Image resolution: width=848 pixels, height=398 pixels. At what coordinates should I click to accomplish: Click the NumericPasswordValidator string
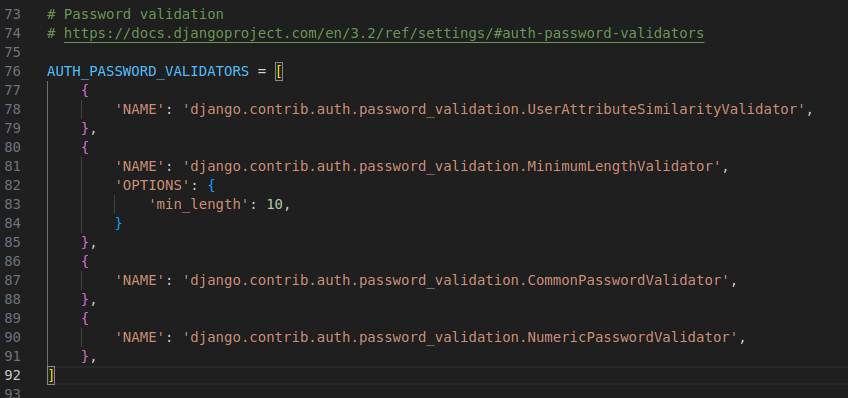tap(460, 337)
